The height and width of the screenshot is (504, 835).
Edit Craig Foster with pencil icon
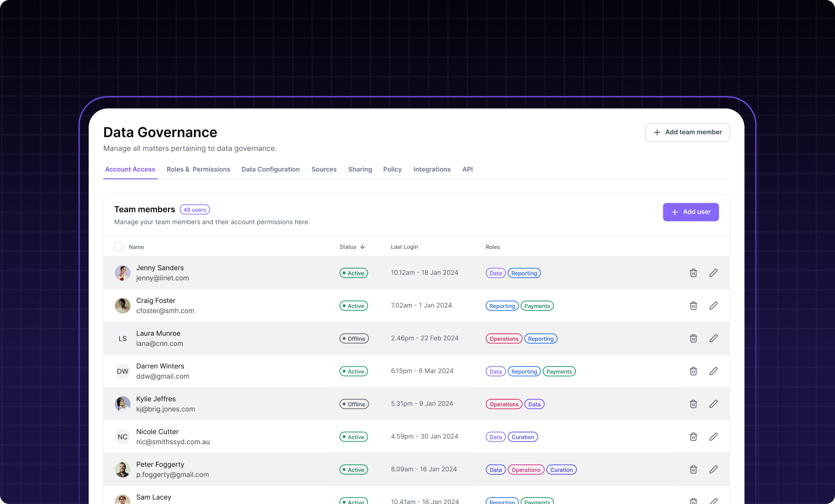[x=714, y=306]
